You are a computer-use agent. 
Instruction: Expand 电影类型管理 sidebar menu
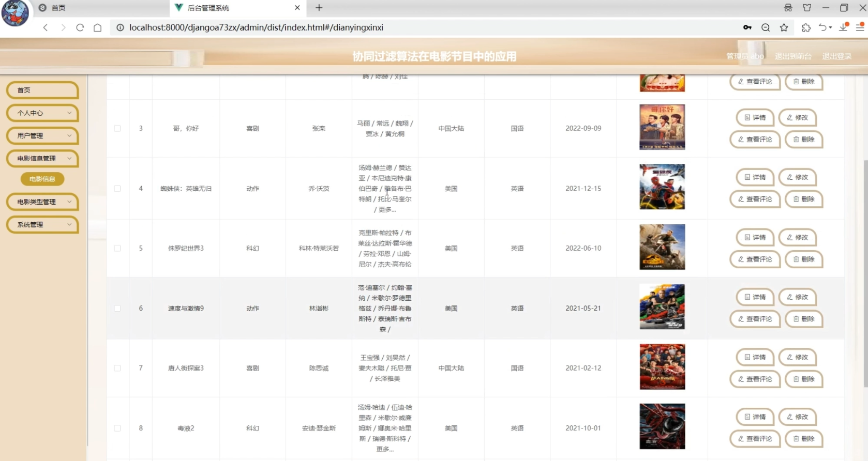[x=42, y=202]
